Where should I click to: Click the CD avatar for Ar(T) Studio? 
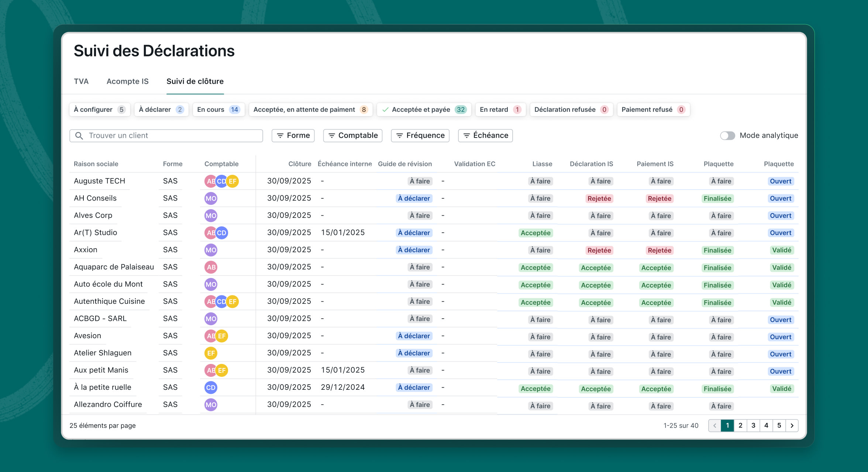pos(221,233)
